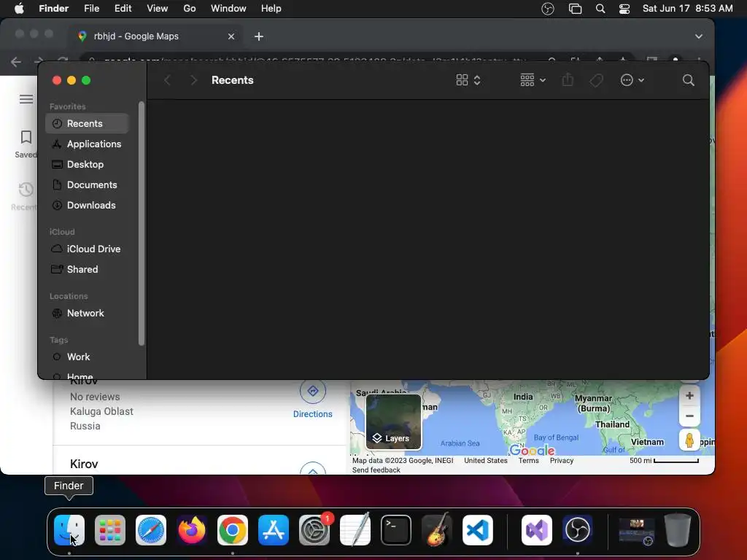Click screen mirroring icon in menu bar
The image size is (747, 560).
point(576,9)
